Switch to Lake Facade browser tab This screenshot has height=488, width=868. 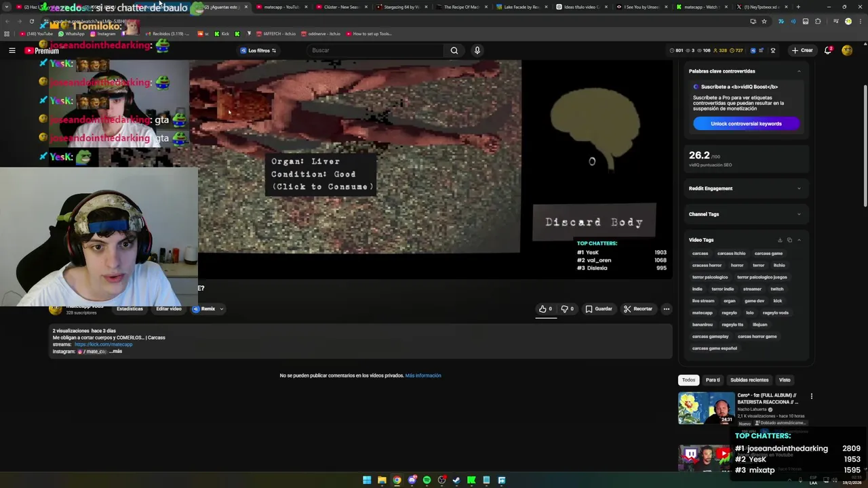[521, 7]
